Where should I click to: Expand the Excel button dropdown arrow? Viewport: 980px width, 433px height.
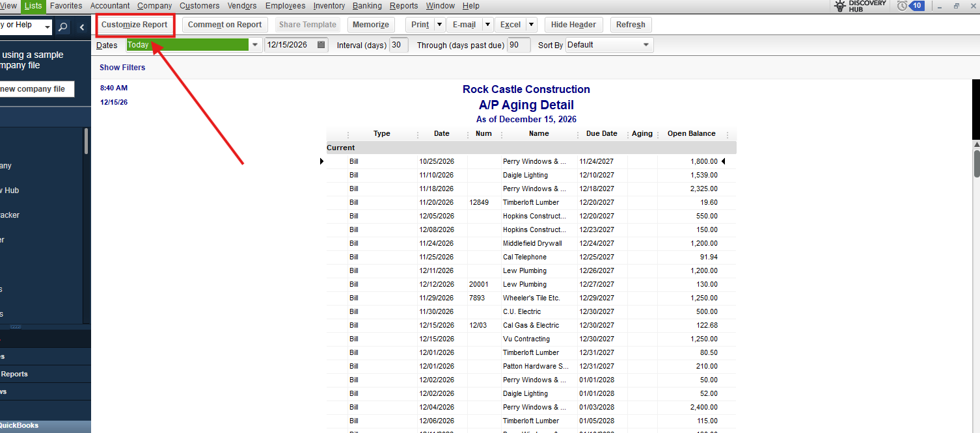(x=532, y=25)
